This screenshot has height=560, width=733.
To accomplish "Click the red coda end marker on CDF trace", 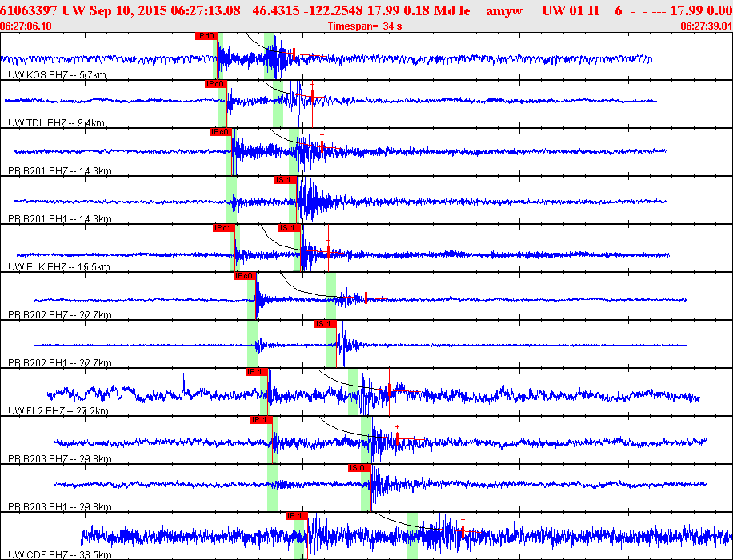I will pyautogui.click(x=463, y=531).
